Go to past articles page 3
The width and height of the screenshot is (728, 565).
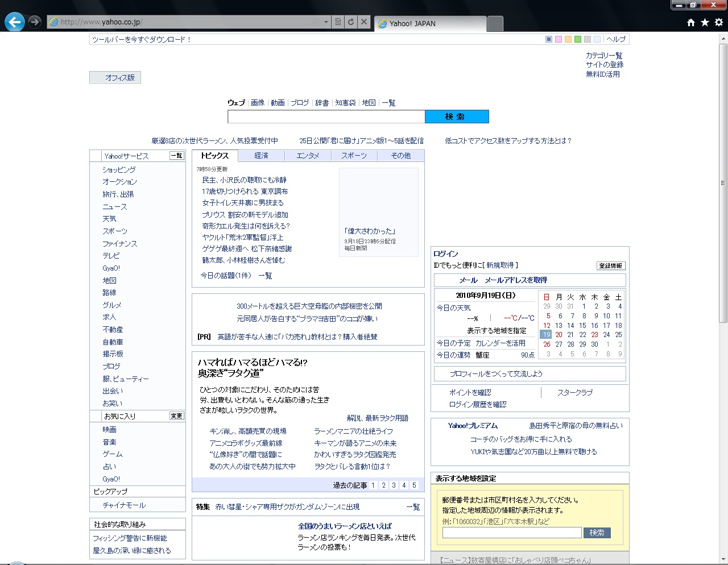[394, 485]
